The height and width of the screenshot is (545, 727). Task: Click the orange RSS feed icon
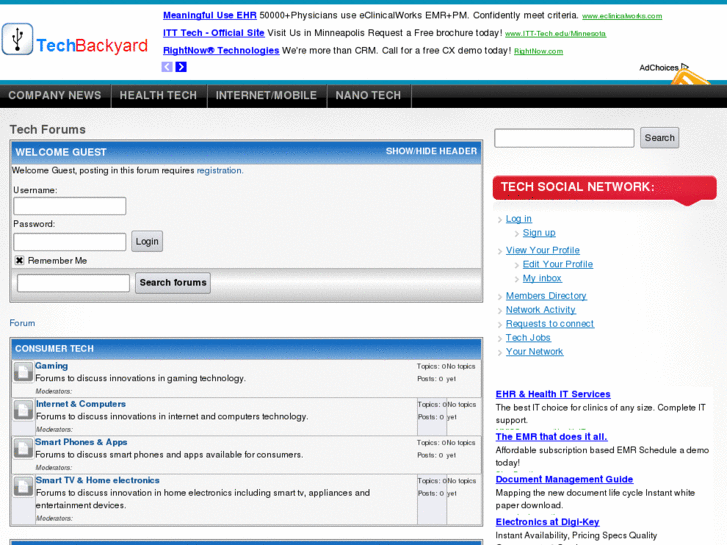[x=690, y=79]
